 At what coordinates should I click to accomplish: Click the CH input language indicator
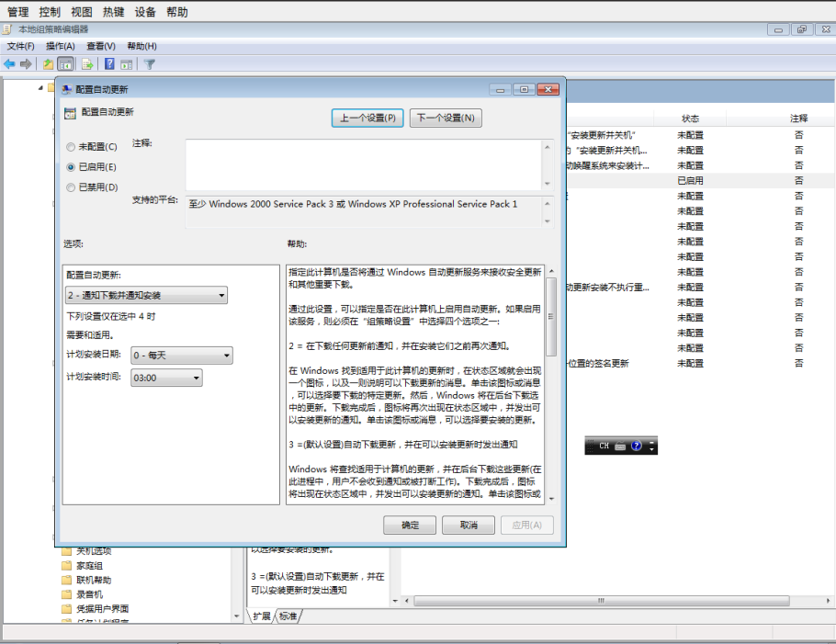click(604, 446)
